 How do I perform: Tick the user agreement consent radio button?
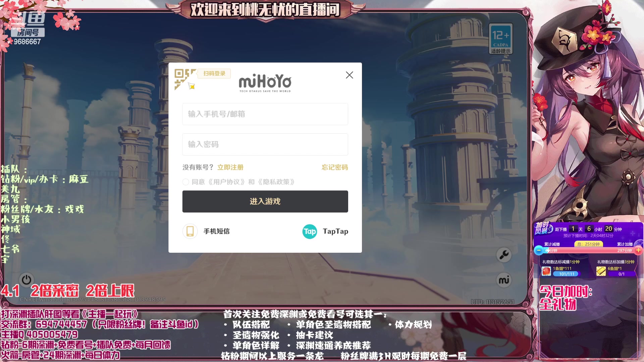tap(185, 182)
